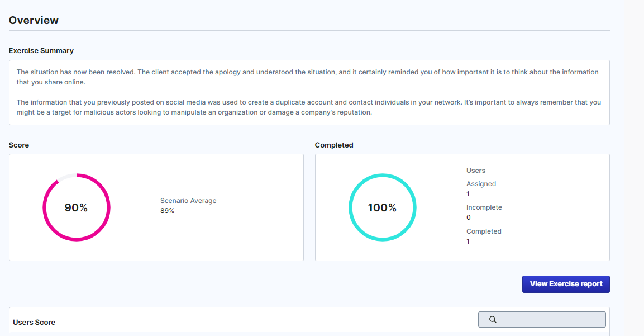Focus the Users Score search field
Image resolution: width=644 pixels, height=336 pixels.
pos(550,320)
